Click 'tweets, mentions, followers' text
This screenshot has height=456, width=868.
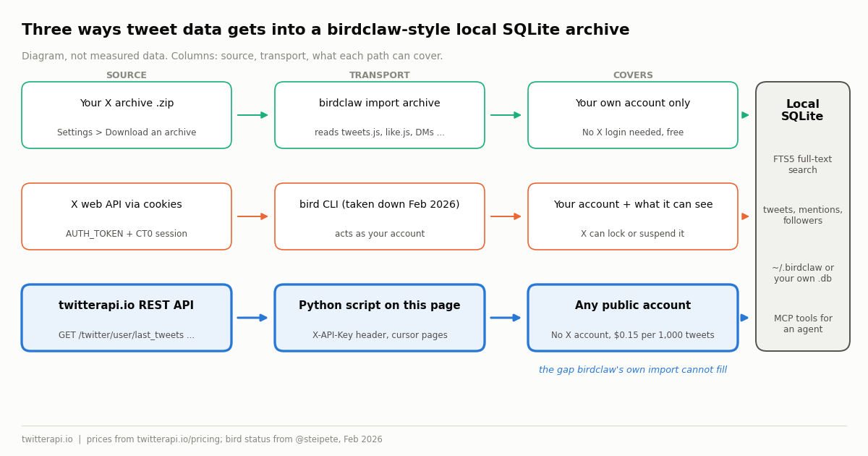coord(803,216)
